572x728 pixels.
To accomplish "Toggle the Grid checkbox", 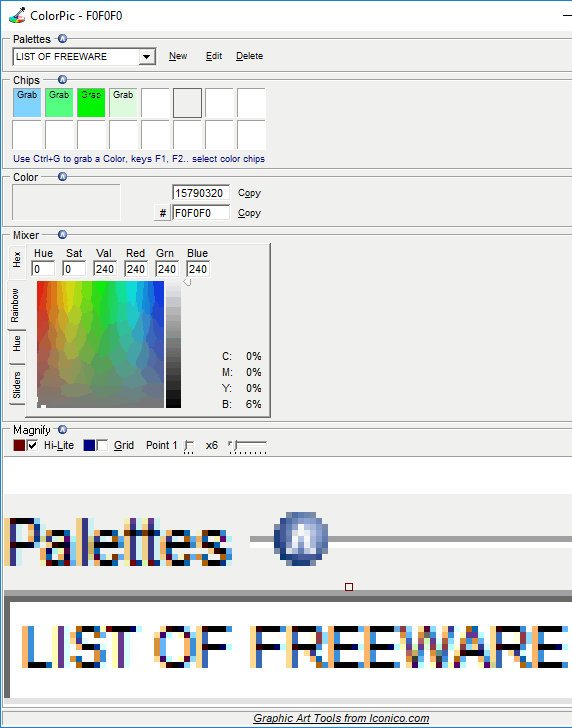I will 102,446.
